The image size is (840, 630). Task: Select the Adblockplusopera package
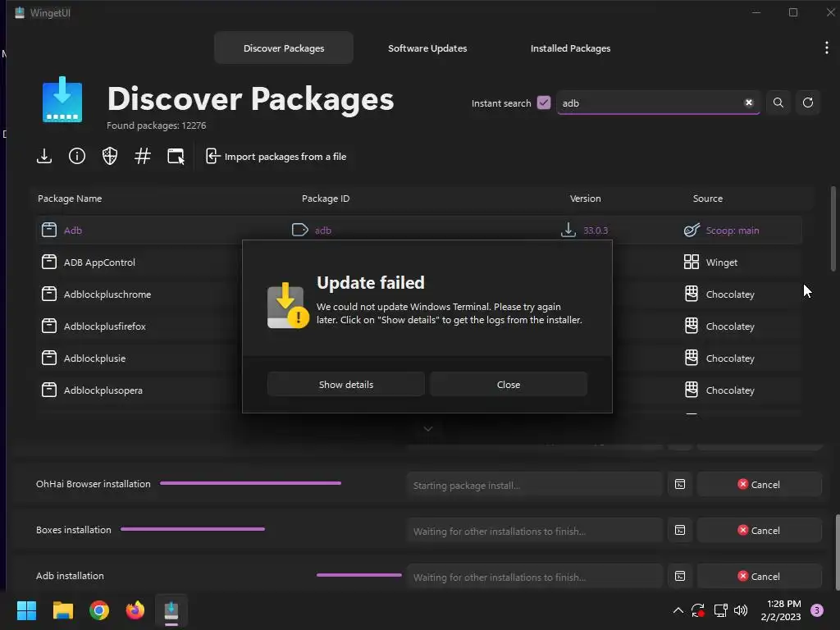[103, 390]
